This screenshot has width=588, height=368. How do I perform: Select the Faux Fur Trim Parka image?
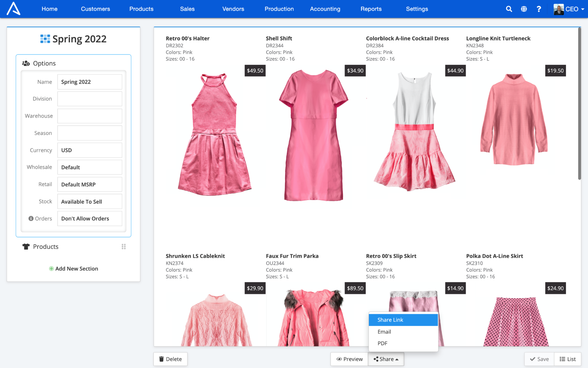(x=314, y=318)
